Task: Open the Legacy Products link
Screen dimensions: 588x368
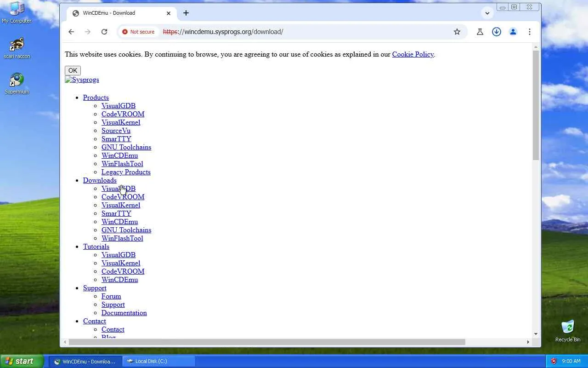Action: (x=126, y=172)
